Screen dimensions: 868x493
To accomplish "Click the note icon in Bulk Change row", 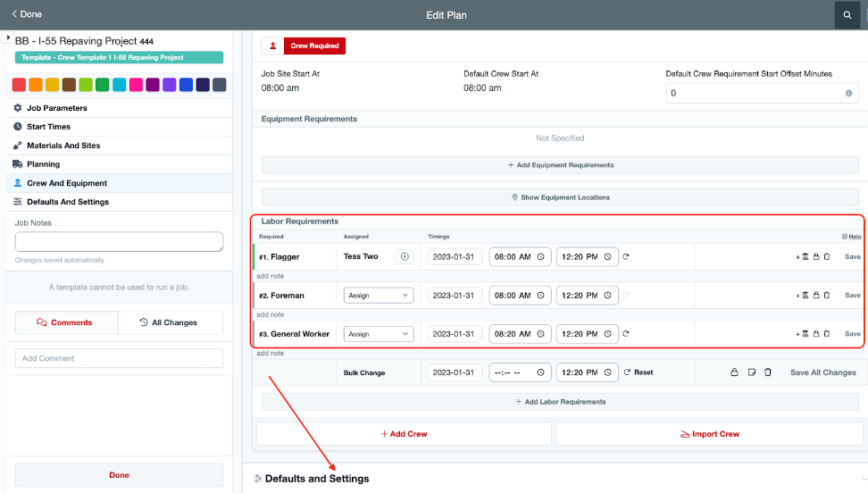I will [x=751, y=372].
